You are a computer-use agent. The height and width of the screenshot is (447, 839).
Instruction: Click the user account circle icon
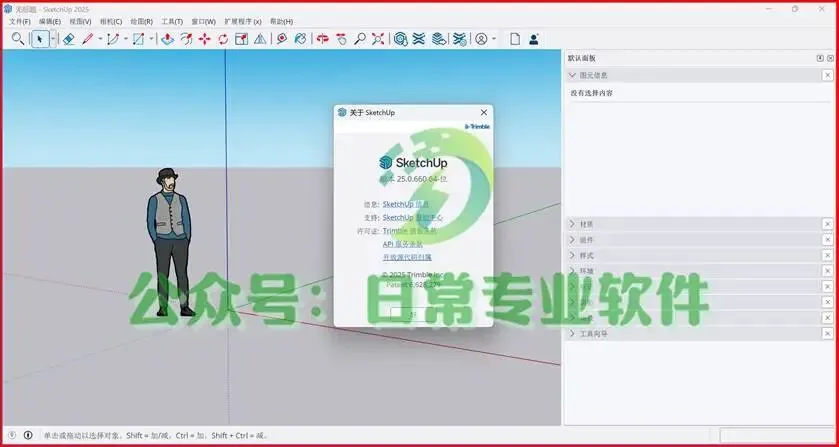pyautogui.click(x=481, y=39)
